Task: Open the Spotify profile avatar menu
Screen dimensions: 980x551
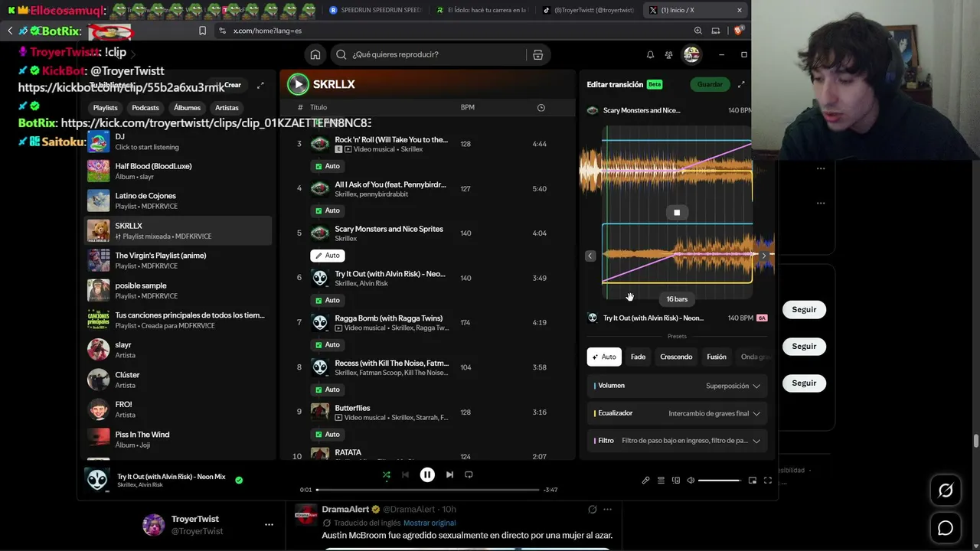Action: pyautogui.click(x=691, y=54)
